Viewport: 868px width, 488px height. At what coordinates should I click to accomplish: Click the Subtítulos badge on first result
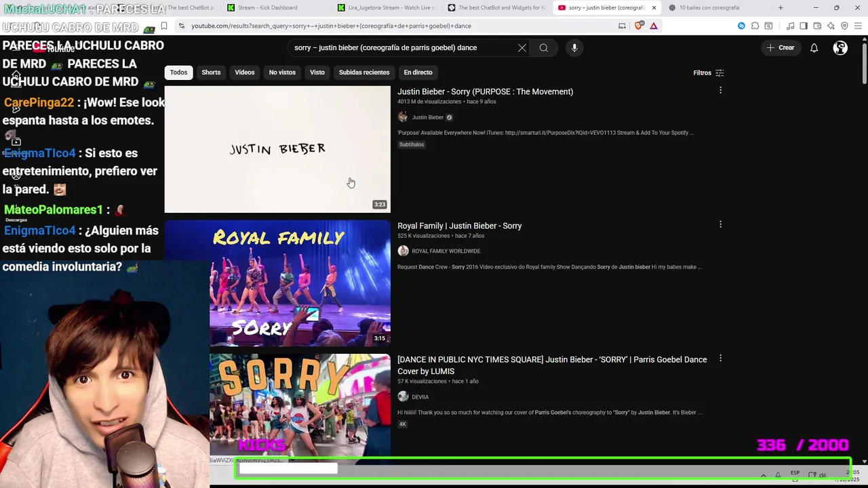point(412,144)
